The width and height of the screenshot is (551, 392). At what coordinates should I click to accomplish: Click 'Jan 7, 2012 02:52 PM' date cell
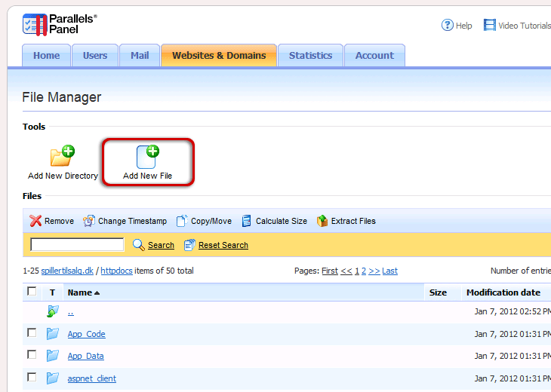[513, 311]
